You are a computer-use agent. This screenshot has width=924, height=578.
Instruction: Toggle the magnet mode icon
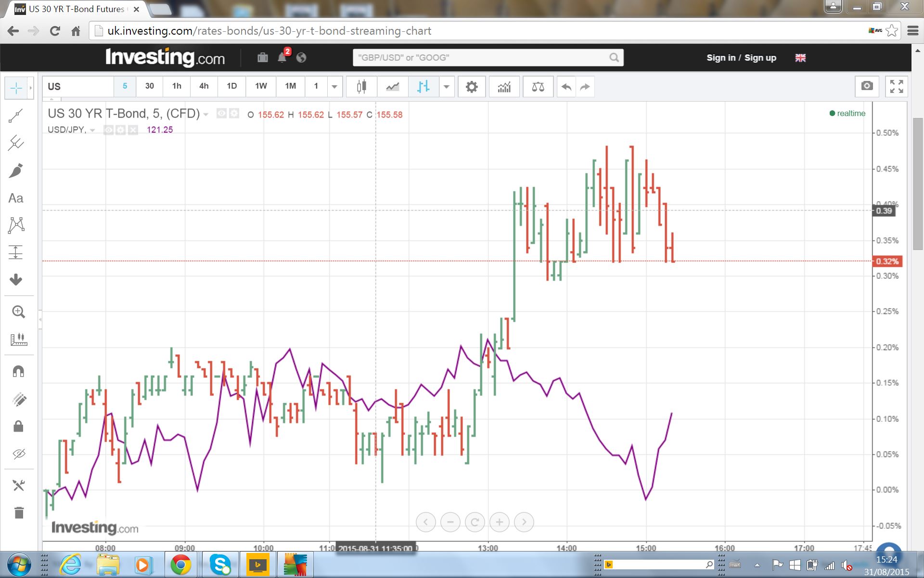click(18, 371)
